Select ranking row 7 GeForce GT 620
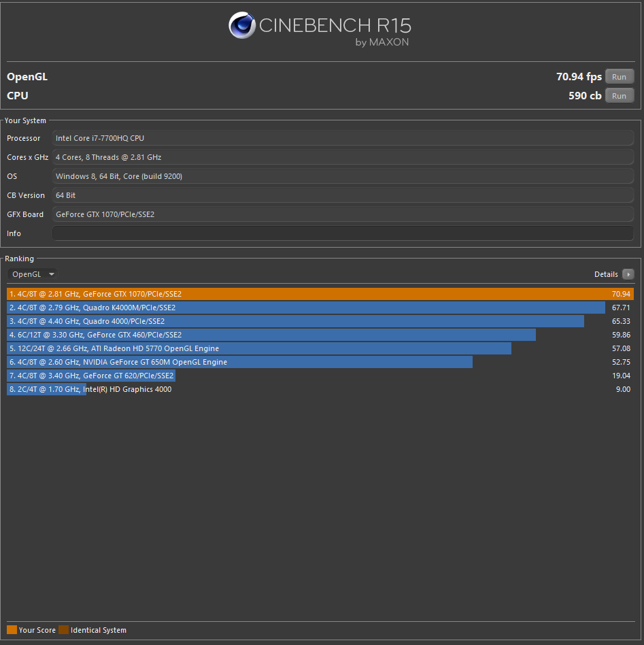The image size is (644, 645). pyautogui.click(x=320, y=376)
